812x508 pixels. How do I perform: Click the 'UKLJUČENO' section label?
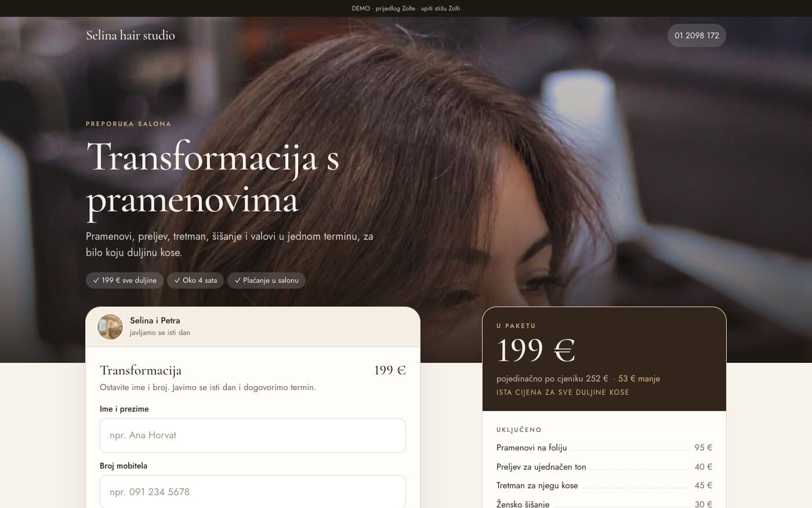pyautogui.click(x=519, y=430)
